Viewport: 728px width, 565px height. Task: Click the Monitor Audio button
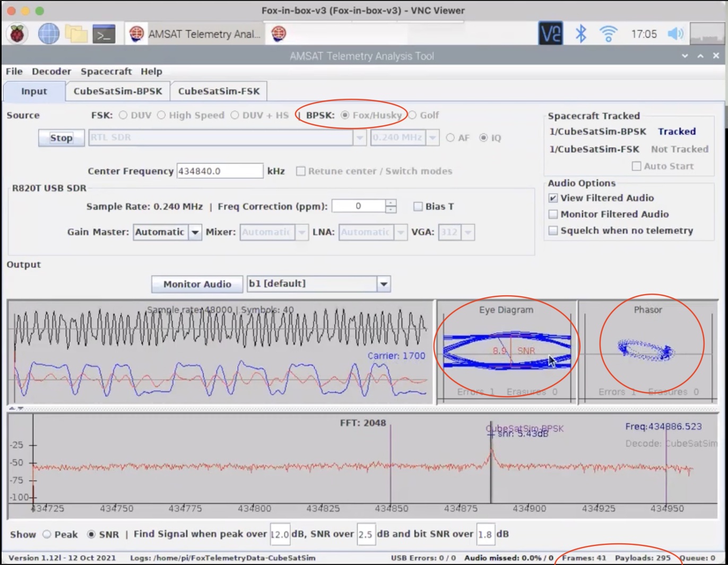197,284
